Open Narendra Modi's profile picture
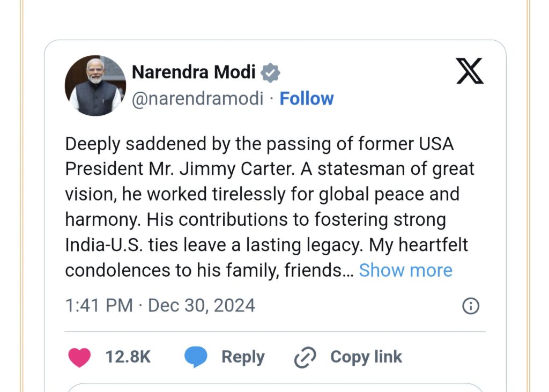This screenshot has height=392, width=549. click(95, 85)
